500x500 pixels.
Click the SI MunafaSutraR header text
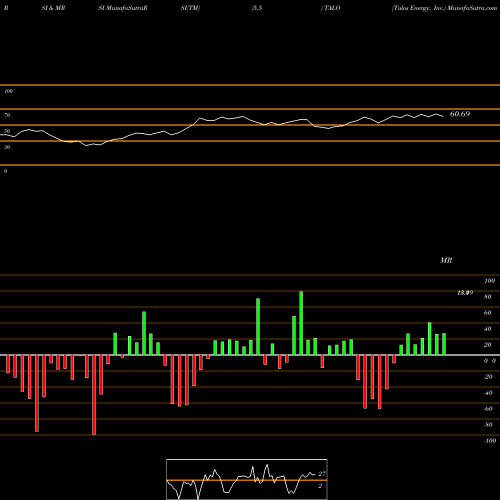click(x=123, y=8)
